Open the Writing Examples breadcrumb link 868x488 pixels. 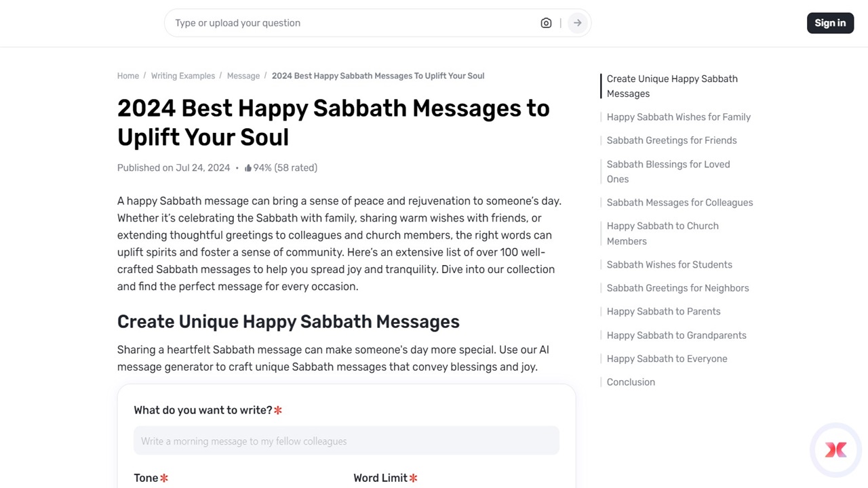[182, 75]
